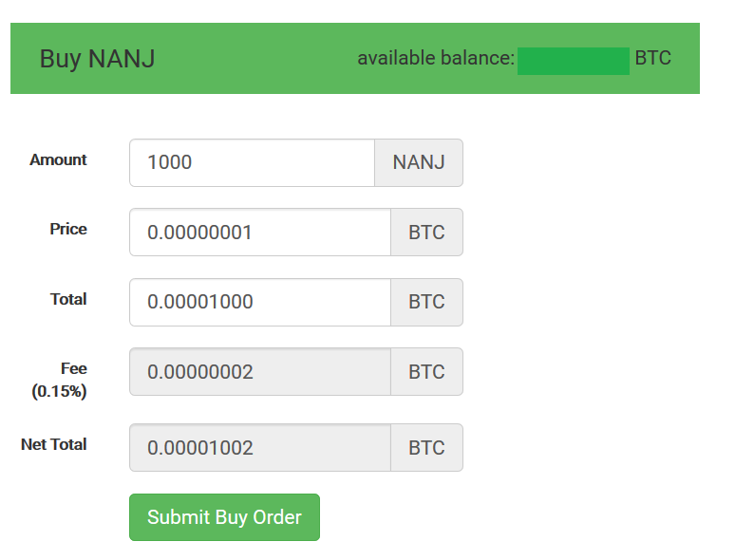Click the available balance label text
The height and width of the screenshot is (560, 735).
[x=436, y=58]
